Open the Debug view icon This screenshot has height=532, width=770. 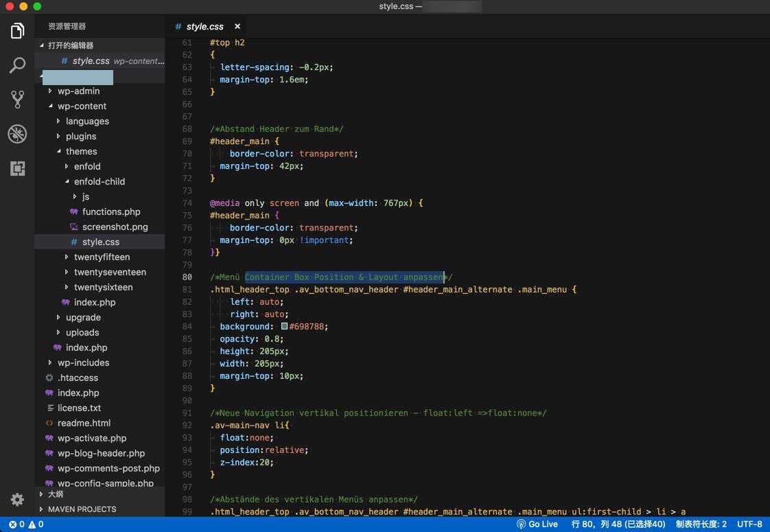point(17,134)
